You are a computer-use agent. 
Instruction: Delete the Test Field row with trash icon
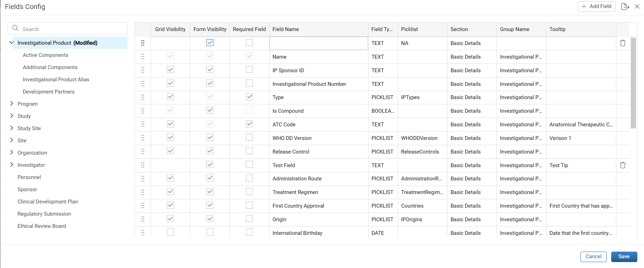pos(623,165)
